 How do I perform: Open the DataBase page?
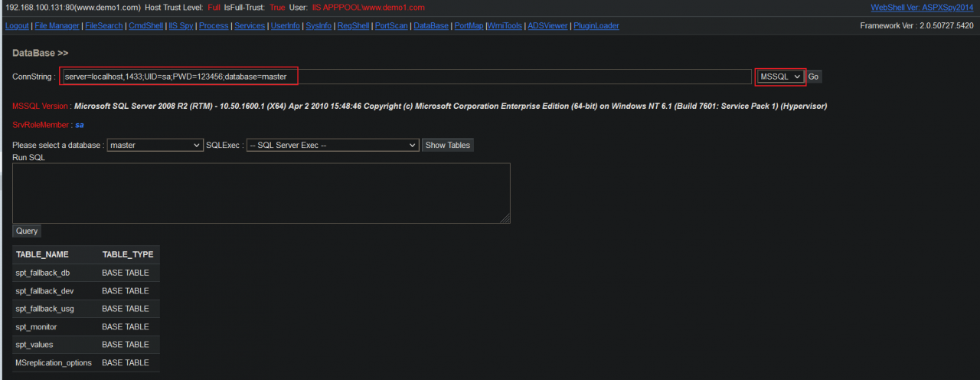coord(431,25)
